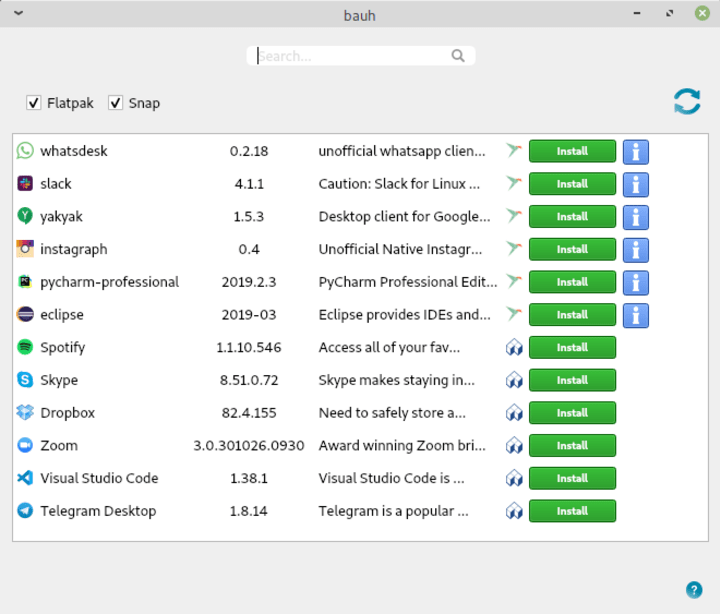
Task: Click the whatsdesk WhatsApp app icon
Action: 25,151
